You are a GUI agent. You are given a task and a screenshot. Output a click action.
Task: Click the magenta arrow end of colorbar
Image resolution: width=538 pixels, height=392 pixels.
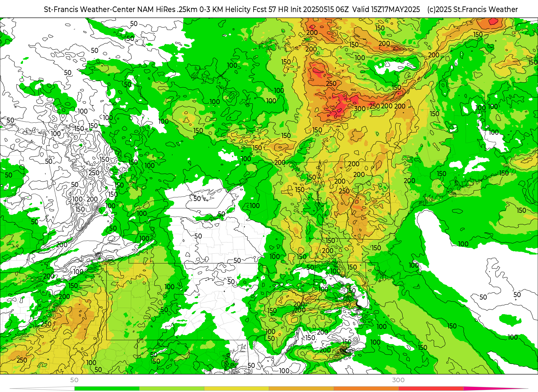pos(495,389)
